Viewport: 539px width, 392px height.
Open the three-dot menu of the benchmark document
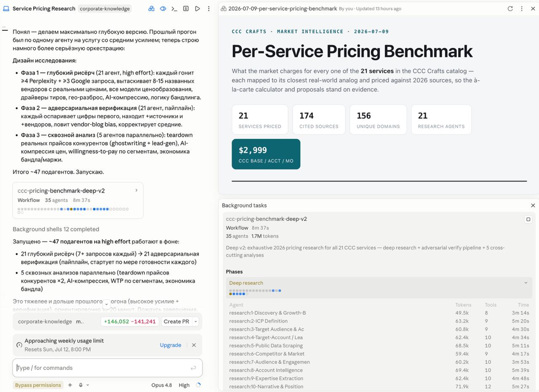click(522, 8)
